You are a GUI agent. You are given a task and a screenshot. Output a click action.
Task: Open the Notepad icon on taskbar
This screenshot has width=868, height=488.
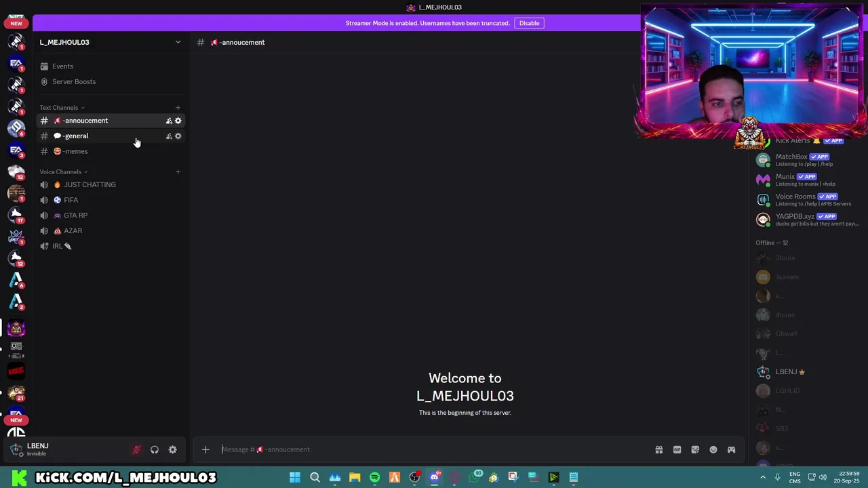[x=574, y=477]
